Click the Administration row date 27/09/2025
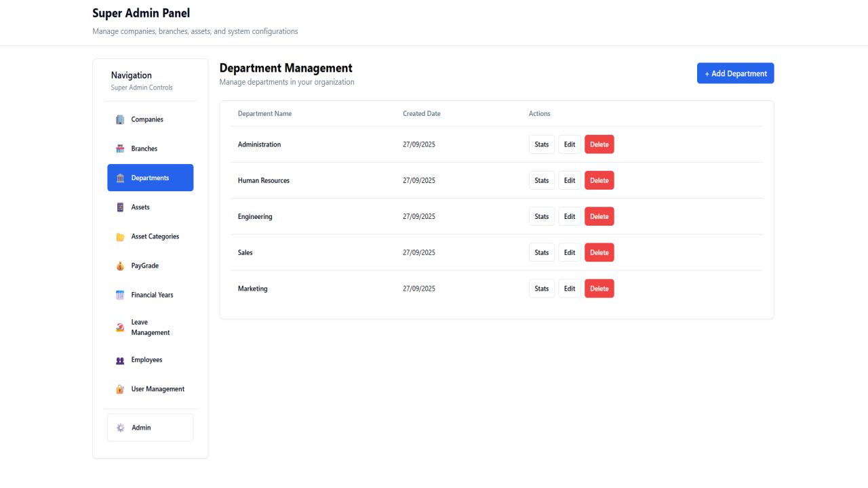868x488 pixels. click(419, 144)
